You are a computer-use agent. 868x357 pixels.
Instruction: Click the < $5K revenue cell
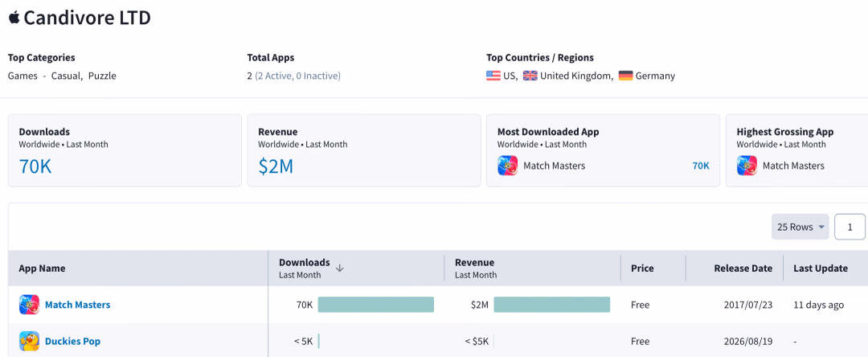477,341
